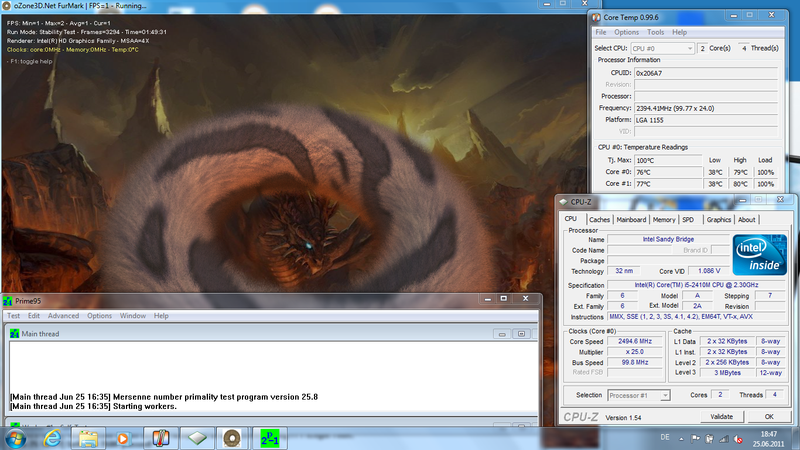Screen dimensions: 800x450
Task: Click Core #1 temperature 77°C
Action: (x=667, y=184)
